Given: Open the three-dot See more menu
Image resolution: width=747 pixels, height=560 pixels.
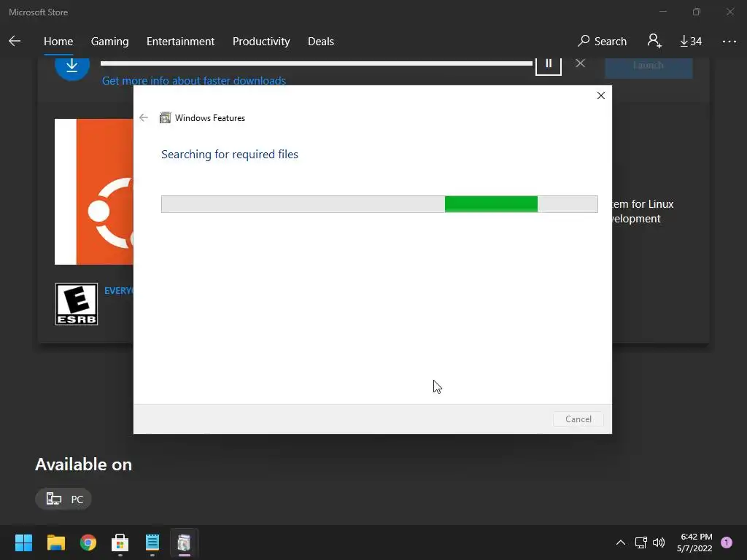Looking at the screenshot, I should [x=729, y=42].
